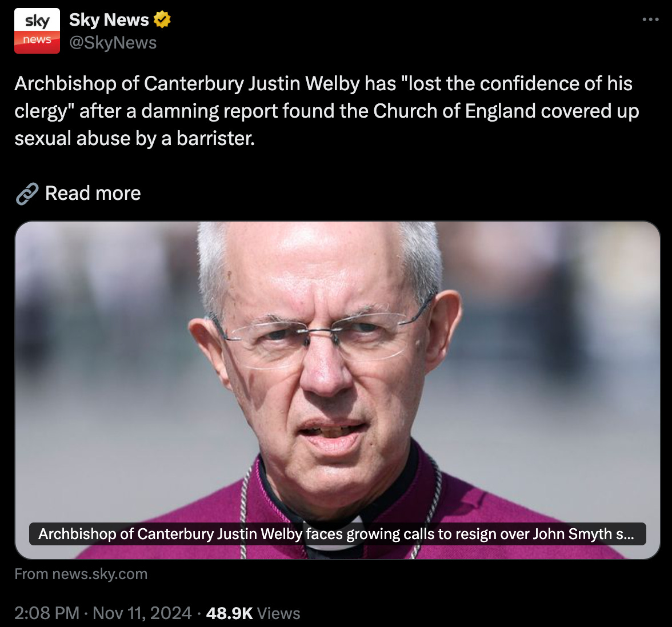Click the "sky" wordmark in the avatar
Image resolution: width=672 pixels, height=627 pixels.
click(x=37, y=21)
